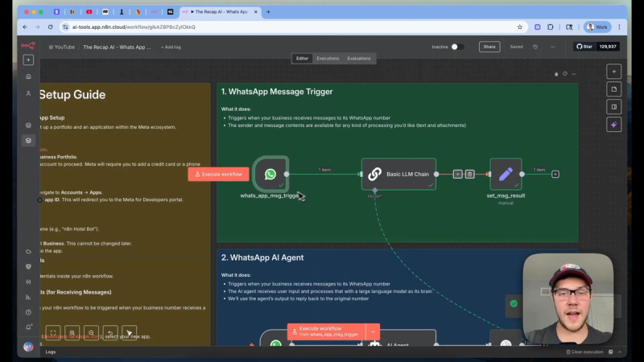Open the notifications bell in sidebar
The height and width of the screenshot is (362, 644).
[x=28, y=327]
